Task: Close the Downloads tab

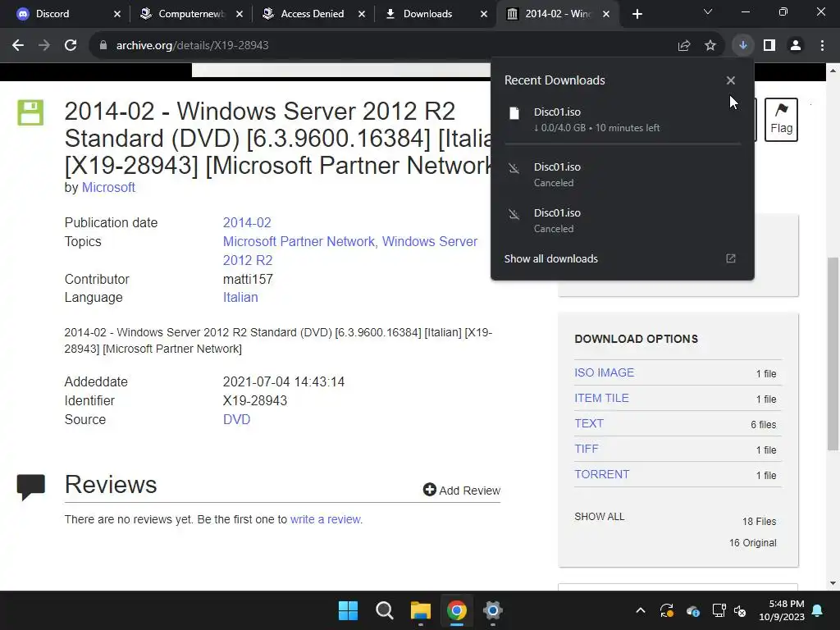Action: tap(484, 14)
